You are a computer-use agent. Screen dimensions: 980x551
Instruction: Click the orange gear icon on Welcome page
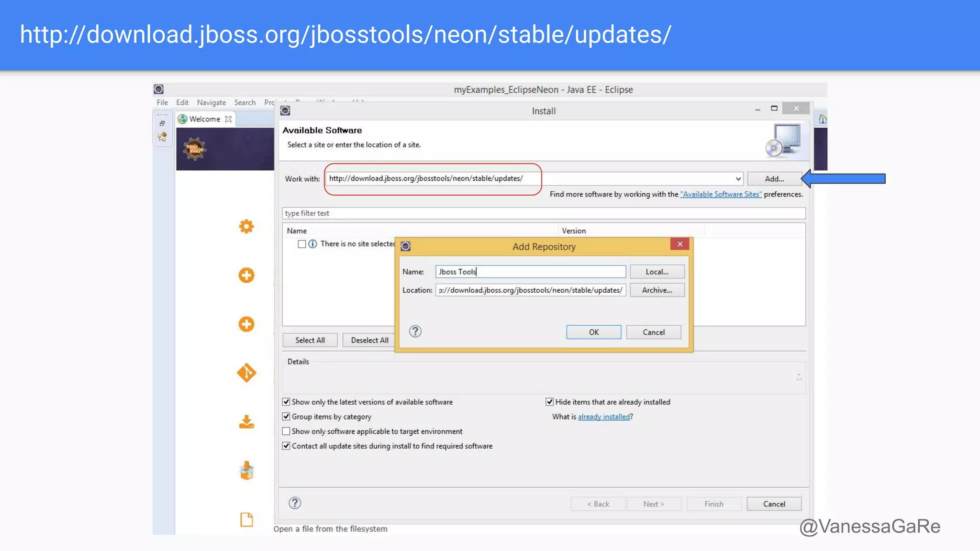(x=246, y=226)
